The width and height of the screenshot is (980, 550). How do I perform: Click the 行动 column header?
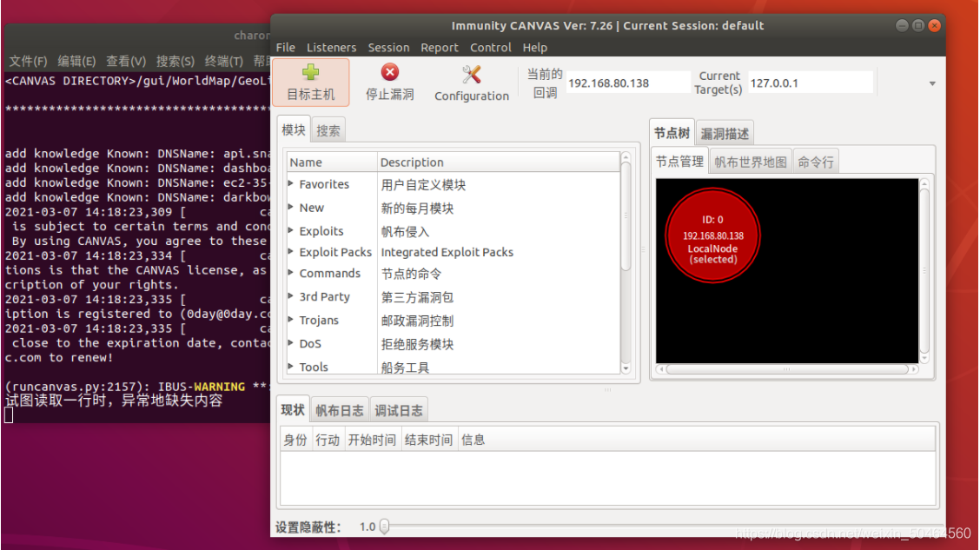328,440
